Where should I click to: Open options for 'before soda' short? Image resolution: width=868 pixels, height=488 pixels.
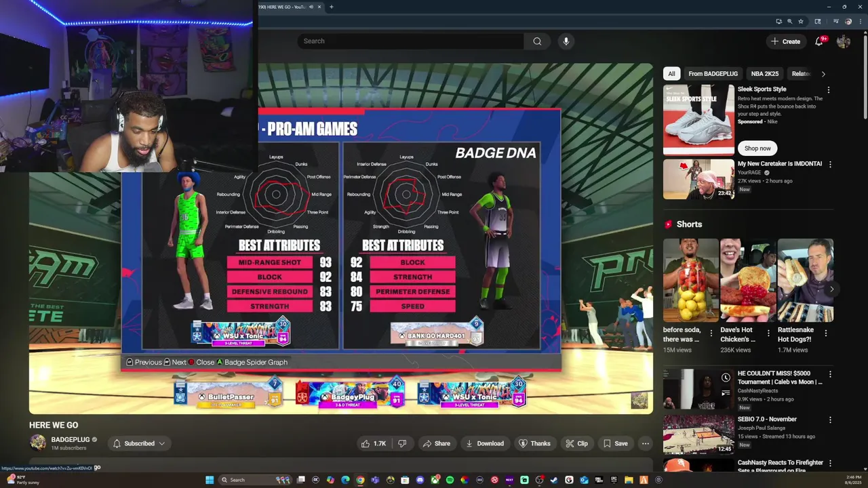(711, 333)
